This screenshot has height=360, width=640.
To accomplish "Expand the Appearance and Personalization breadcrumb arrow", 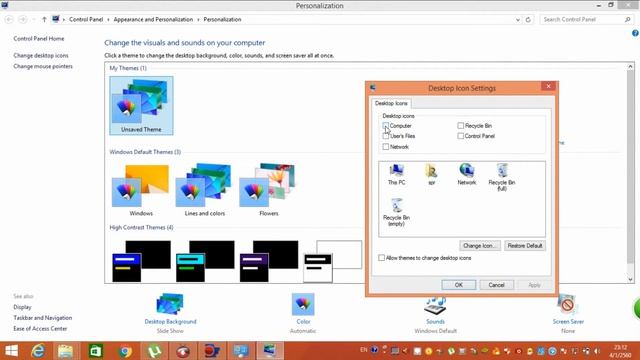I will tap(198, 20).
